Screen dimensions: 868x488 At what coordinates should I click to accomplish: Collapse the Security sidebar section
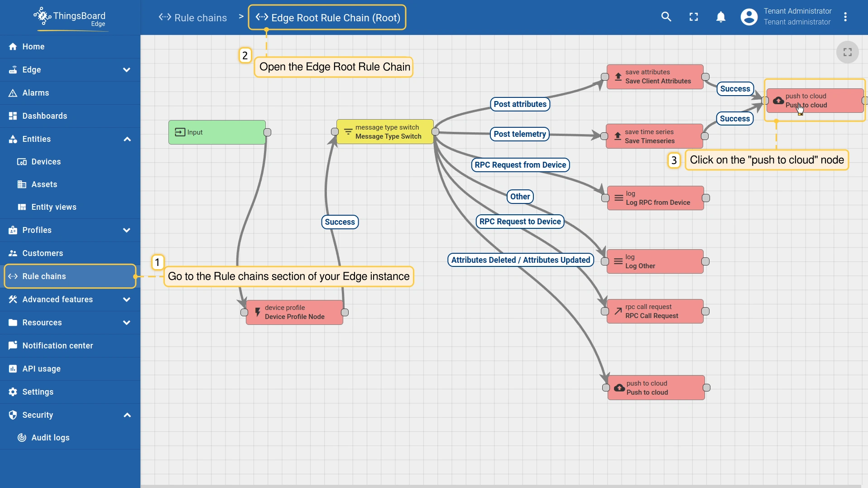(127, 415)
